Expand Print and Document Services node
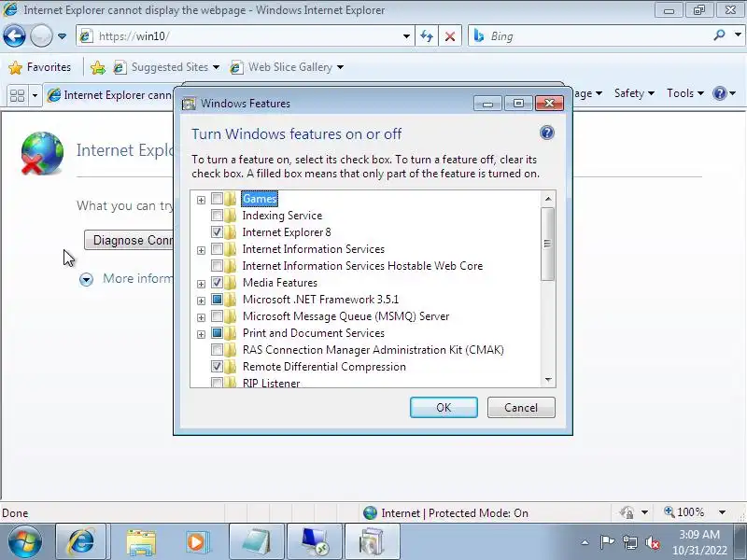 pyautogui.click(x=201, y=334)
